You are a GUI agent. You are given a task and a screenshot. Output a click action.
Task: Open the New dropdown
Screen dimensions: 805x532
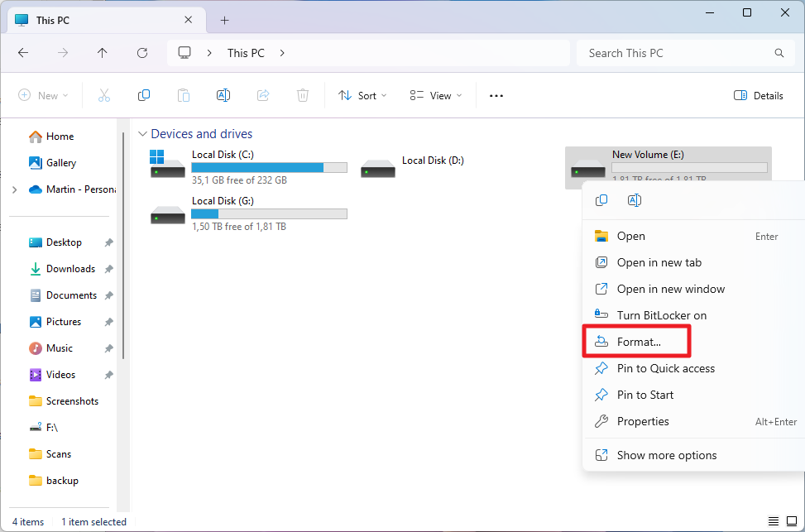[43, 95]
